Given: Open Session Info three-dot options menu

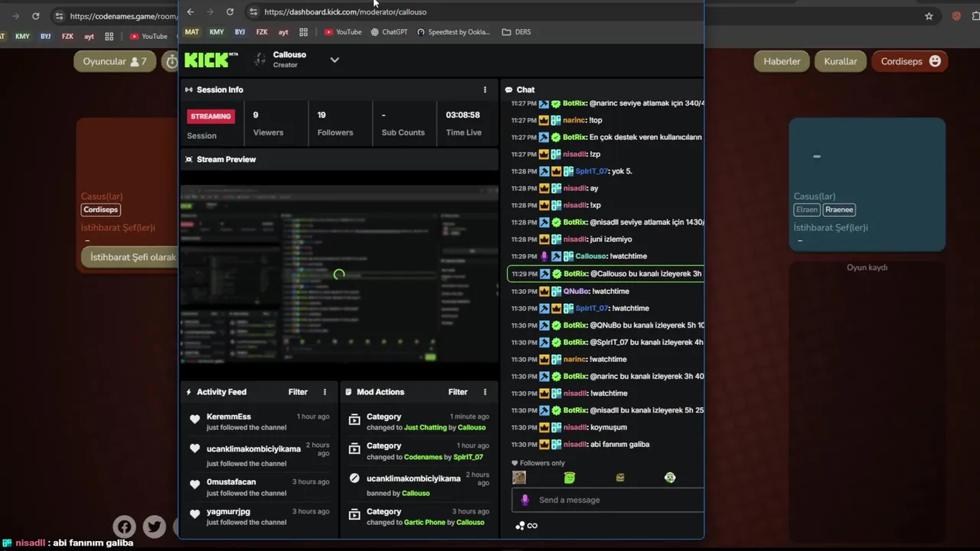Looking at the screenshot, I should tap(485, 90).
